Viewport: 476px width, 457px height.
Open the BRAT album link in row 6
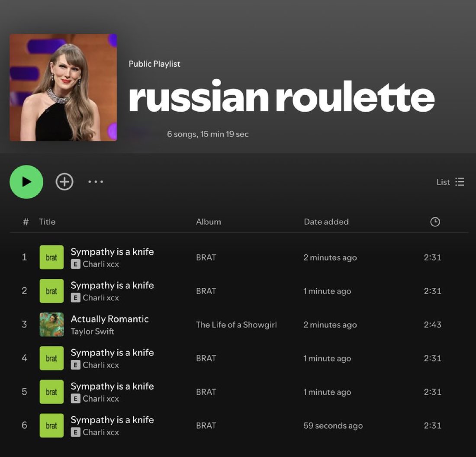(x=206, y=426)
